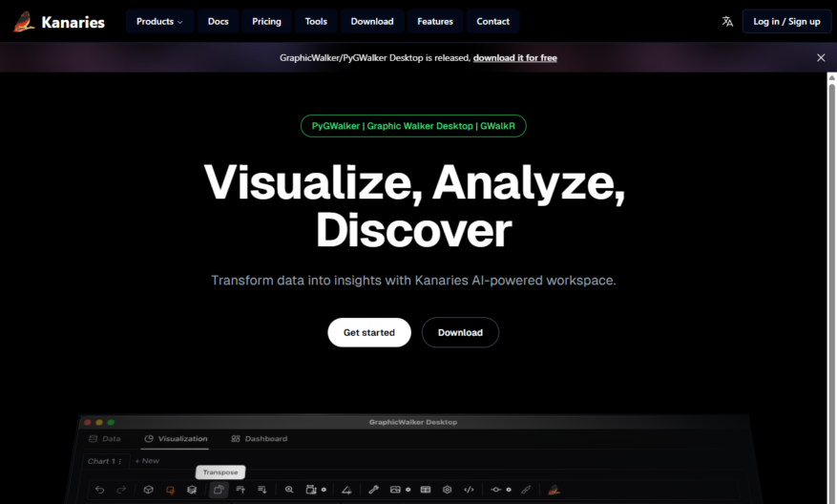Add a chart with + New
Image resolution: width=837 pixels, height=504 pixels.
click(x=147, y=461)
